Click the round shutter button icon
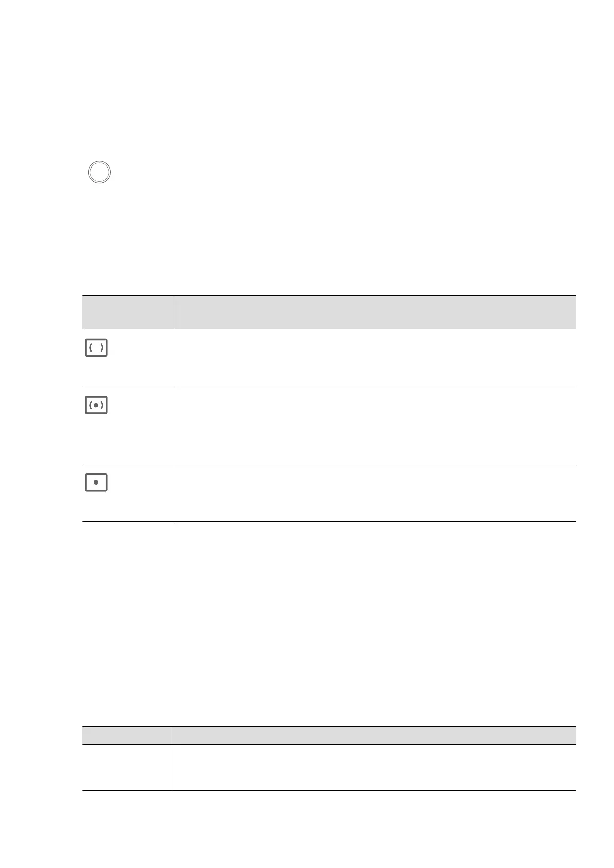614x868 pixels. click(x=99, y=172)
